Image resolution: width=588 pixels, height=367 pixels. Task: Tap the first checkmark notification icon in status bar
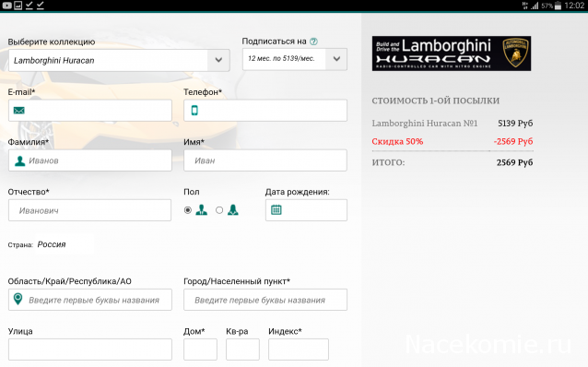tap(29, 6)
